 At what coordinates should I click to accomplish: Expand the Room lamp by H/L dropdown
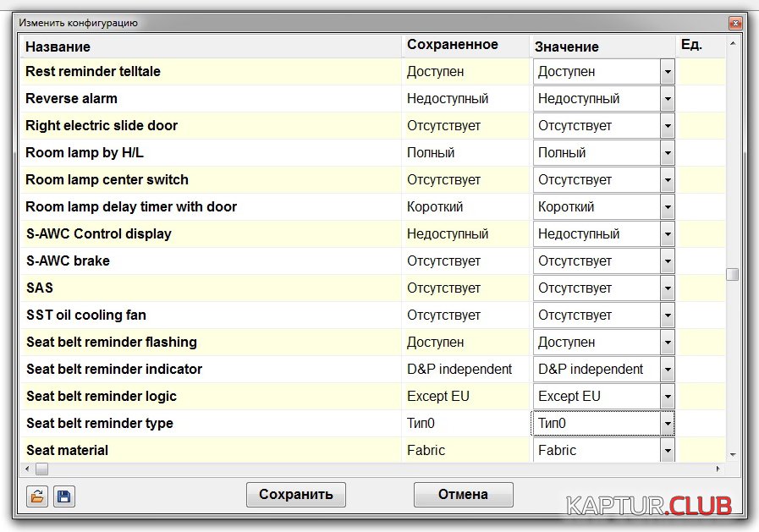coord(667,153)
